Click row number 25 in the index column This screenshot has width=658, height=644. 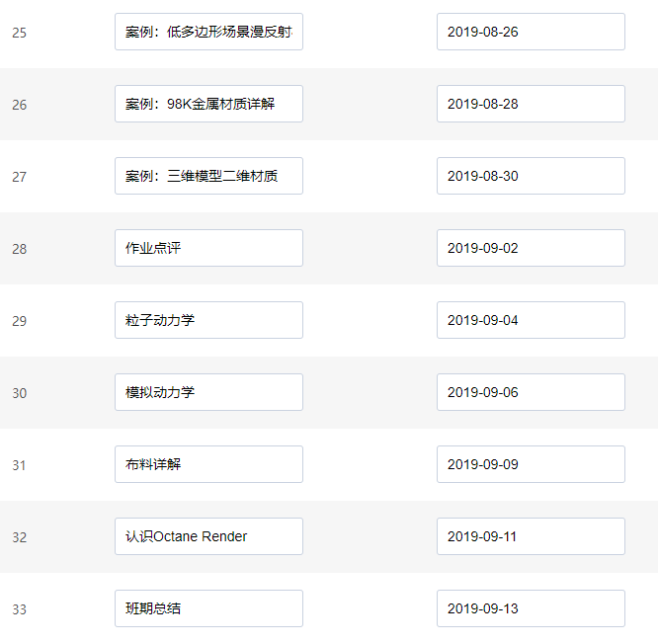click(20, 33)
